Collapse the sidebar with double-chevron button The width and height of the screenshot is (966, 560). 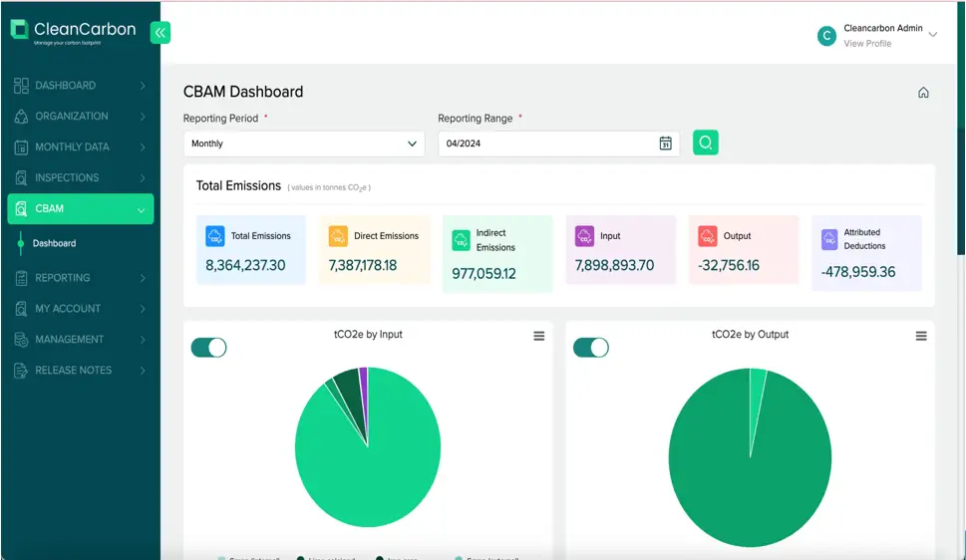coord(161,33)
